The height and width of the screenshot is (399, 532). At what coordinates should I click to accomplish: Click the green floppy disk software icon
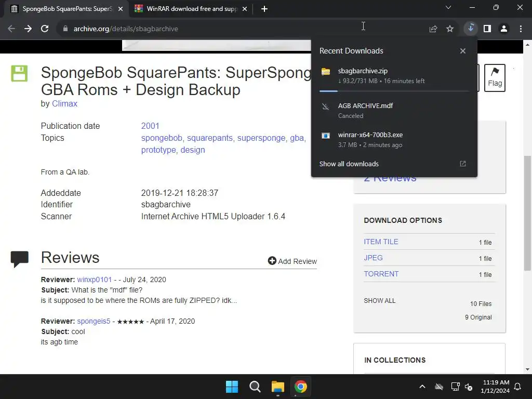coord(19,73)
